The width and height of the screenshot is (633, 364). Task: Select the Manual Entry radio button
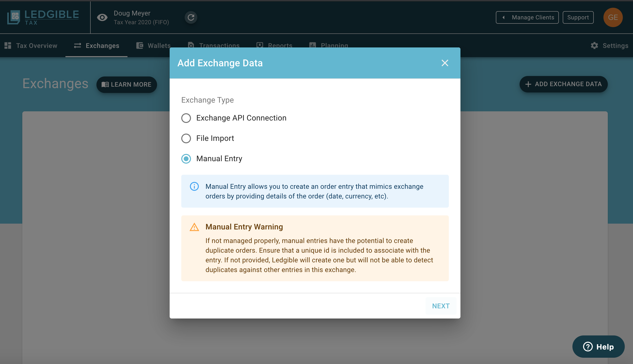[x=186, y=159]
